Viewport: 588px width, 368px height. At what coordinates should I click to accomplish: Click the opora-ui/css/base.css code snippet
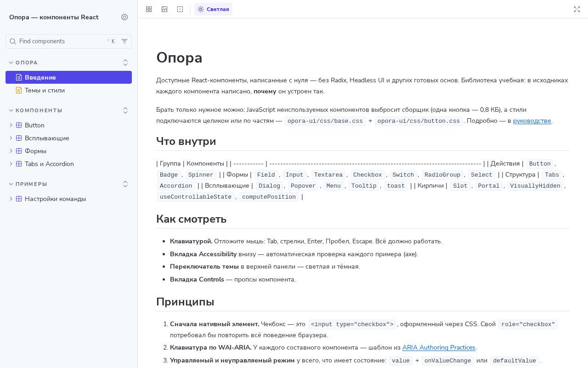pos(325,121)
